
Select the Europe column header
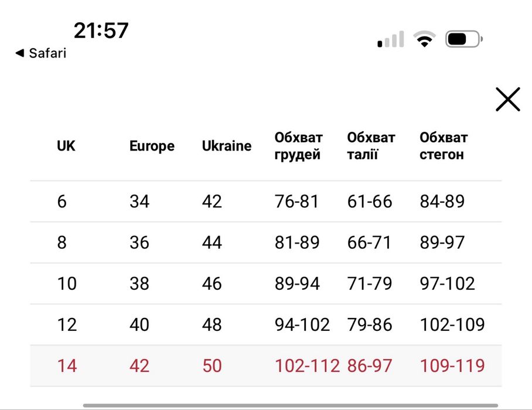(x=152, y=146)
